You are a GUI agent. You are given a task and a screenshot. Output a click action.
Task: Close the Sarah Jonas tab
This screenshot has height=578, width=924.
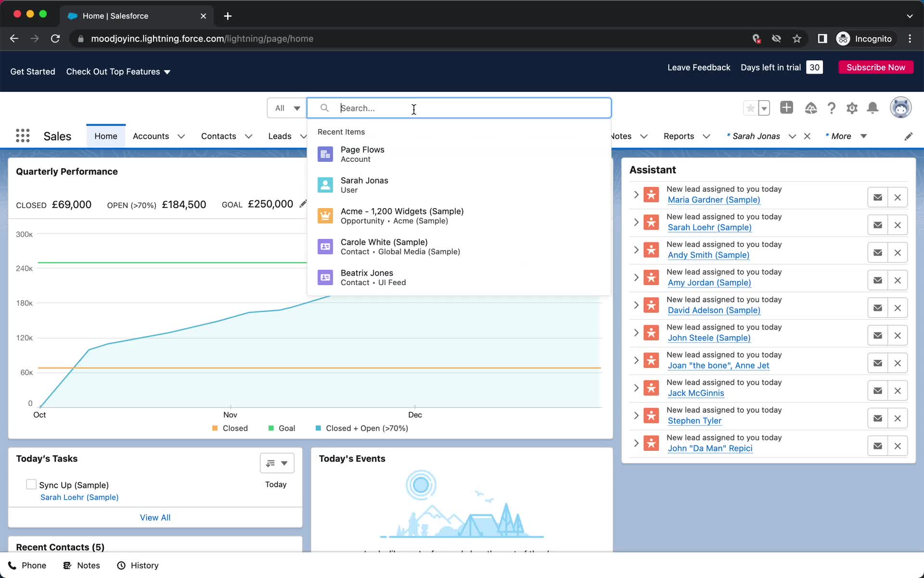(x=807, y=136)
